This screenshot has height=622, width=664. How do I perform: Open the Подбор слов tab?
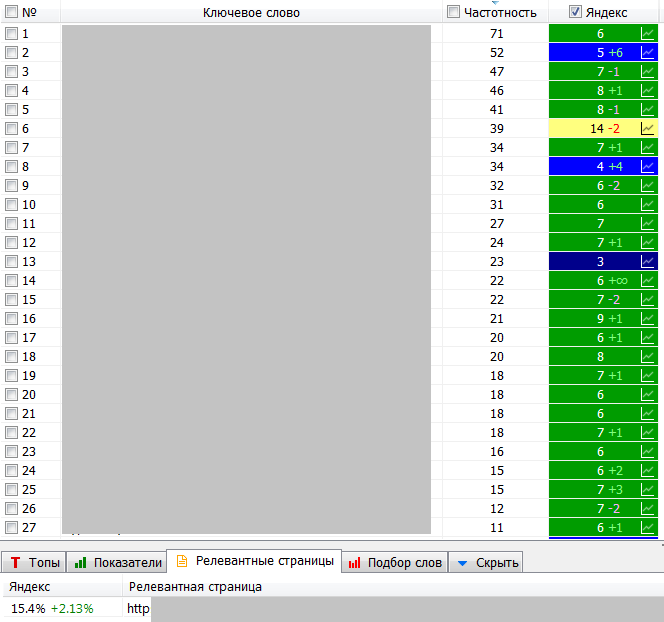pyautogui.click(x=395, y=562)
